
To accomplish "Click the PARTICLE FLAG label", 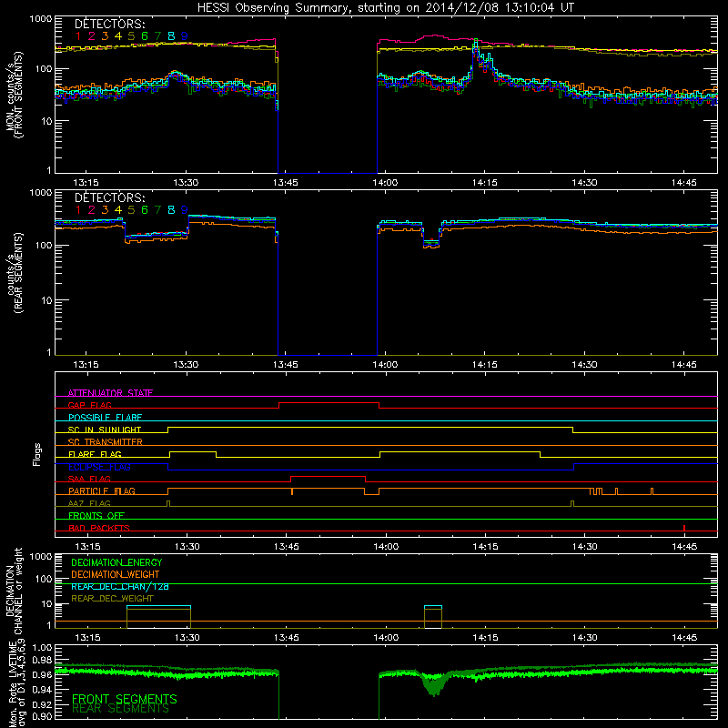I will pyautogui.click(x=102, y=491).
